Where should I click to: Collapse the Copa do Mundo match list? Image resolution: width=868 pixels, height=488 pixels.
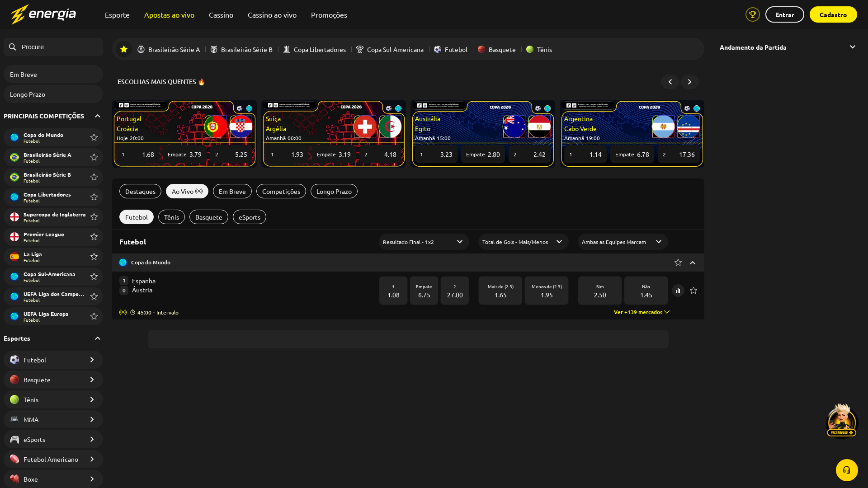(693, 263)
